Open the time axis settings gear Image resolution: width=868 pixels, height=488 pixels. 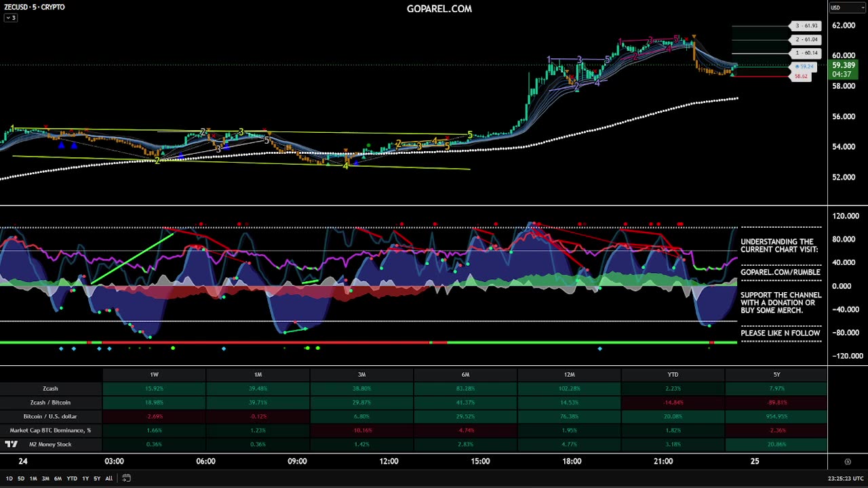[x=848, y=462]
